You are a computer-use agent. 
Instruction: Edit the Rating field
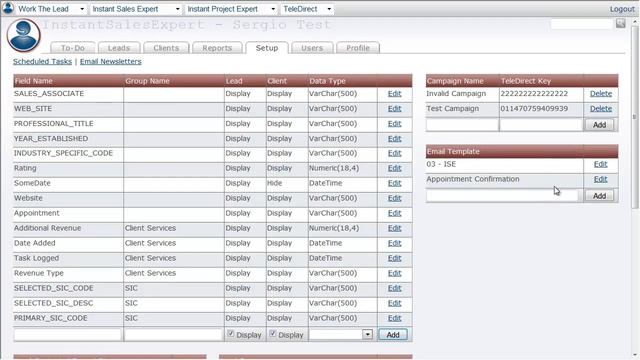point(394,168)
